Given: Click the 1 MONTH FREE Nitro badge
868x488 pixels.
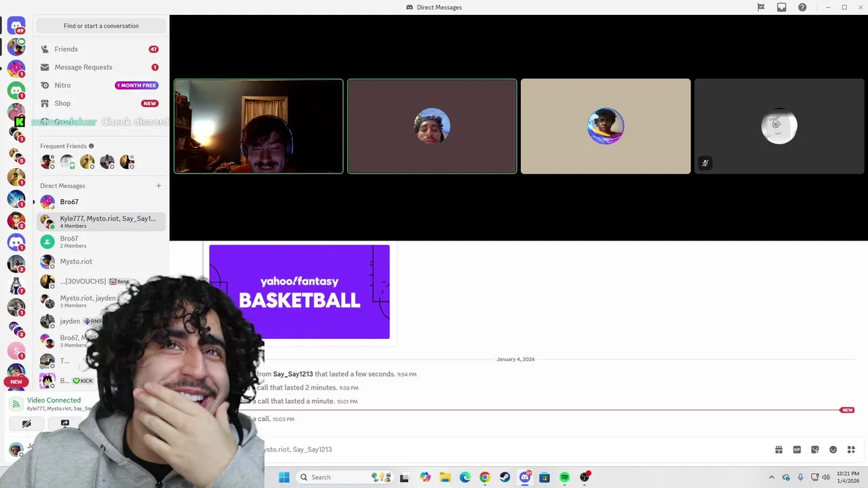Looking at the screenshot, I should (137, 85).
